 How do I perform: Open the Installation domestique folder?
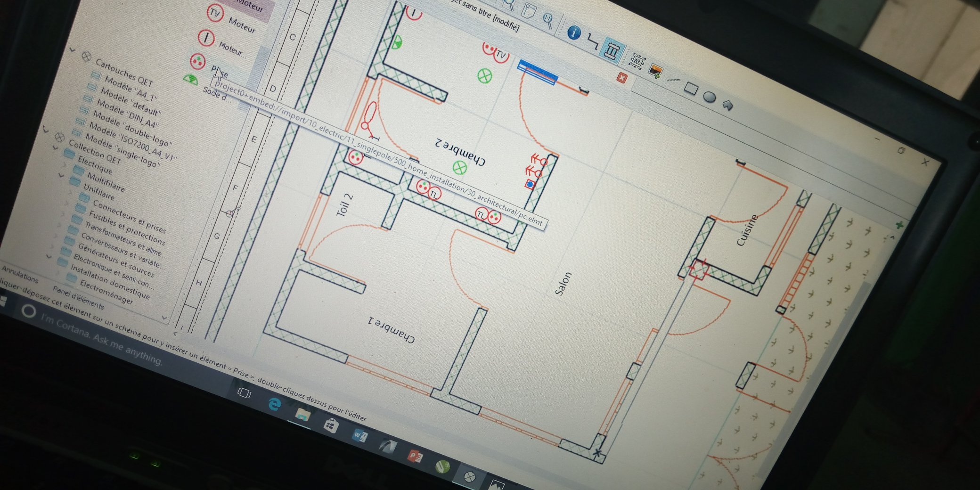pos(110,281)
